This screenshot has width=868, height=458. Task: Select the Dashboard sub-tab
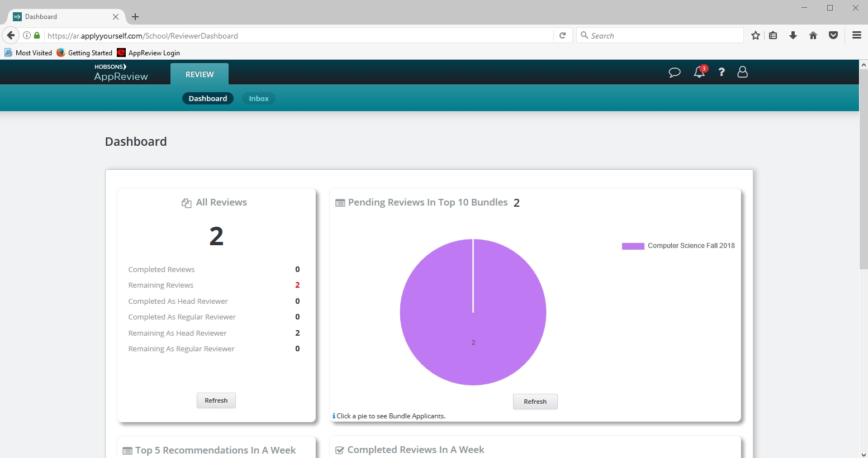[x=208, y=99]
